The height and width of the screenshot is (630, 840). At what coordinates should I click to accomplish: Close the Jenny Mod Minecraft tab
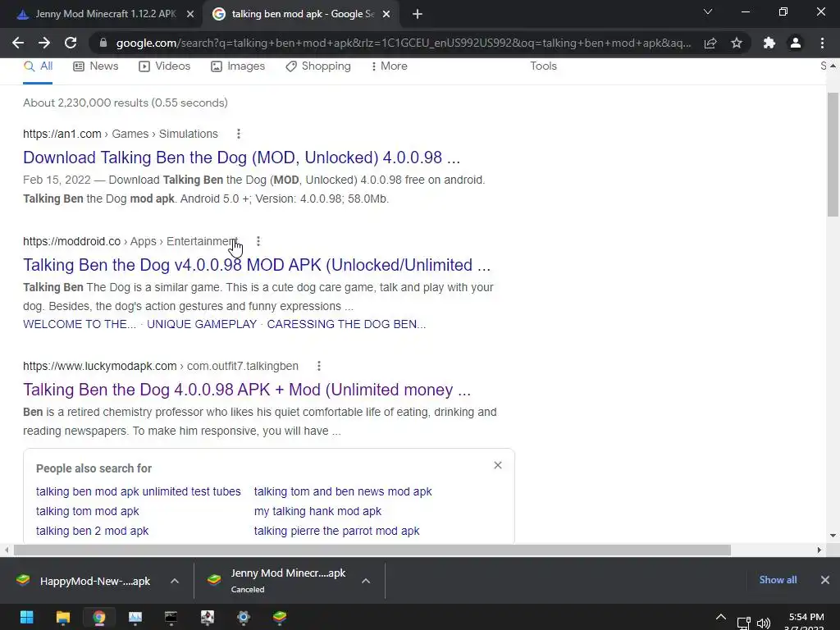(x=190, y=15)
